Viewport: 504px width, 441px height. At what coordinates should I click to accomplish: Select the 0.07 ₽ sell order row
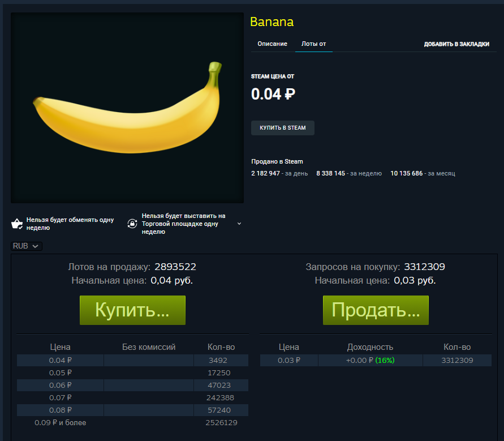pos(132,398)
